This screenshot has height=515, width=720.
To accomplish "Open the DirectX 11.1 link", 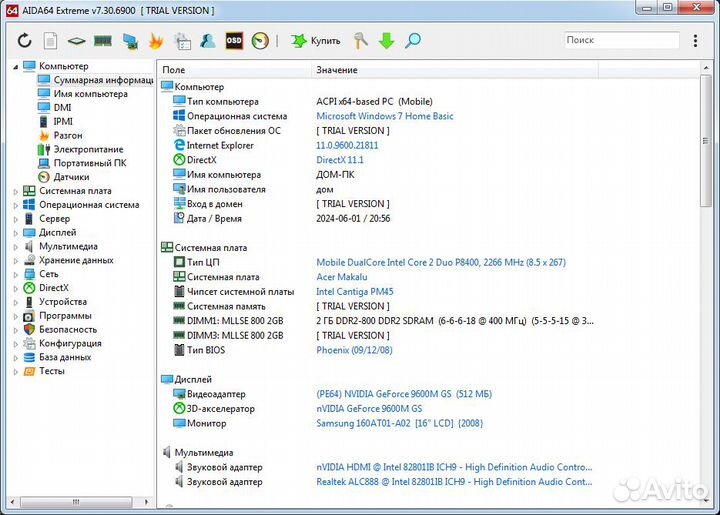I will [340, 160].
